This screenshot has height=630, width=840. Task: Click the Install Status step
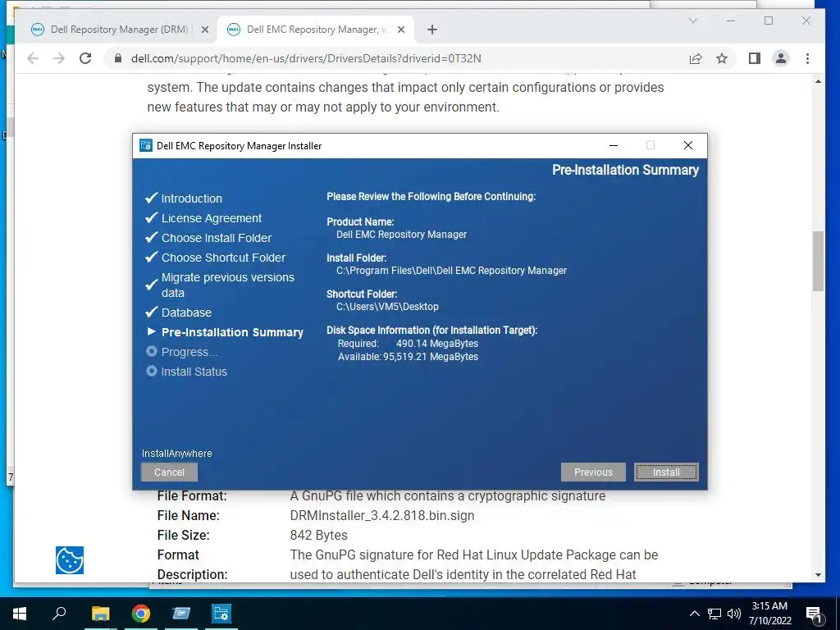pyautogui.click(x=194, y=372)
